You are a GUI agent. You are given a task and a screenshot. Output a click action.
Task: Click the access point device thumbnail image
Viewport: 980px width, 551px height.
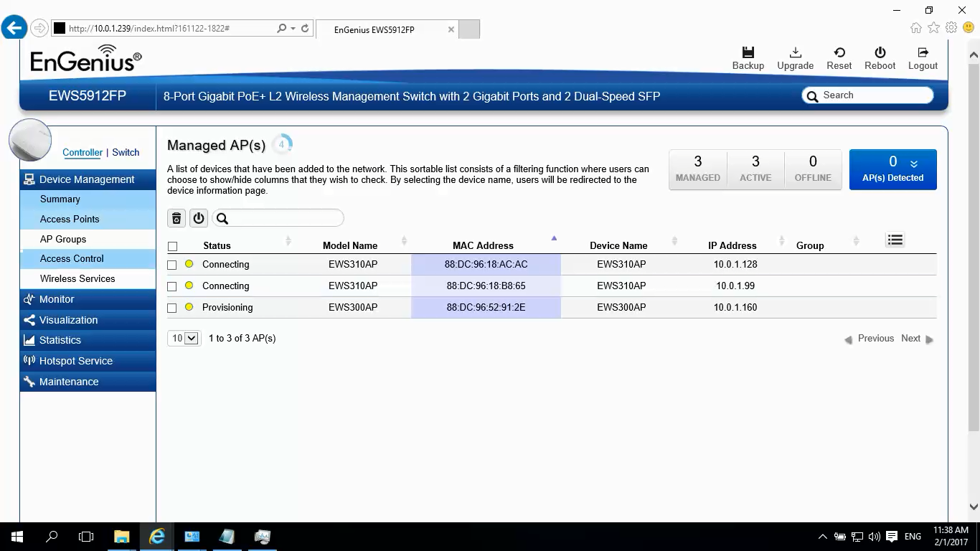tap(30, 140)
